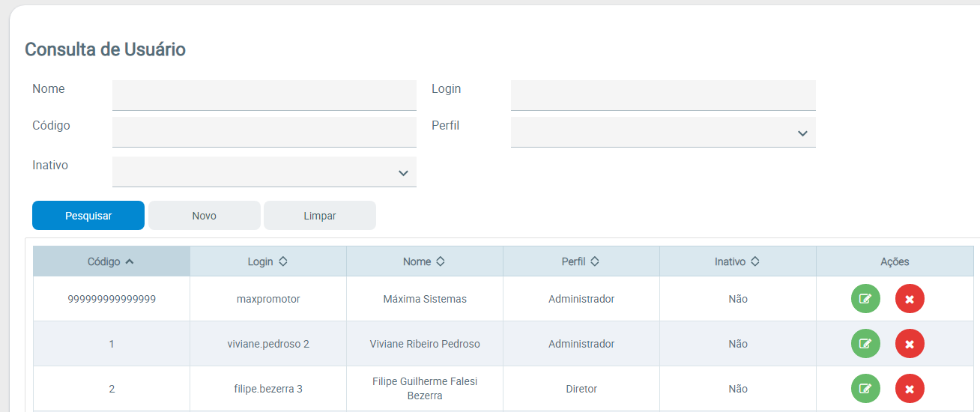Sort the table by Inativo column
The width and height of the screenshot is (980, 412).
click(737, 261)
